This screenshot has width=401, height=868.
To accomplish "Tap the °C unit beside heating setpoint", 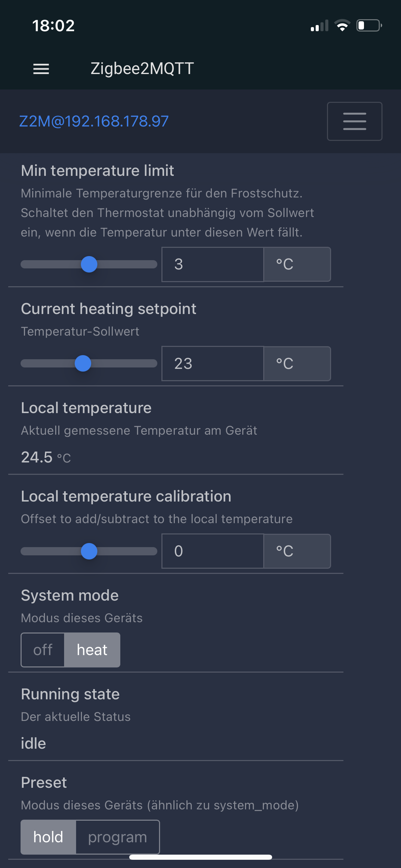I will click(x=297, y=363).
